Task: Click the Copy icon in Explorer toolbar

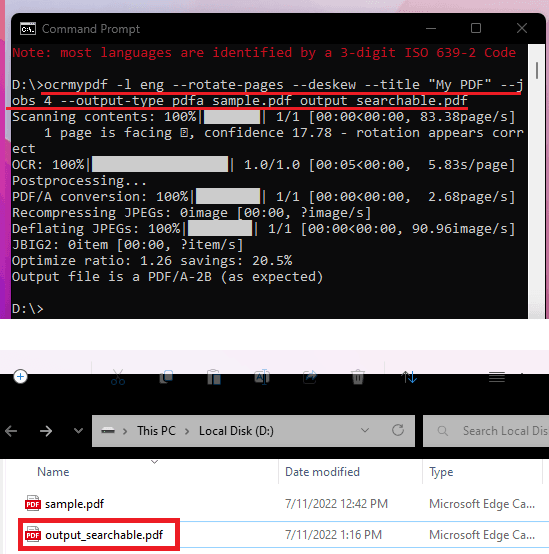Action: click(166, 377)
